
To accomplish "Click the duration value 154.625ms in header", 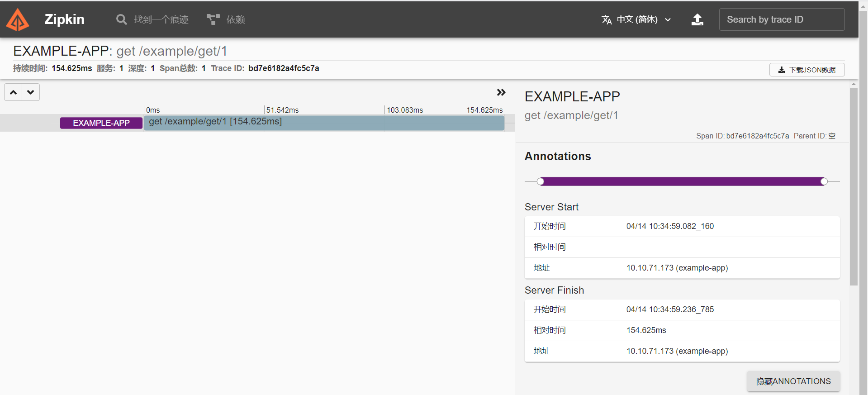I will pos(72,68).
